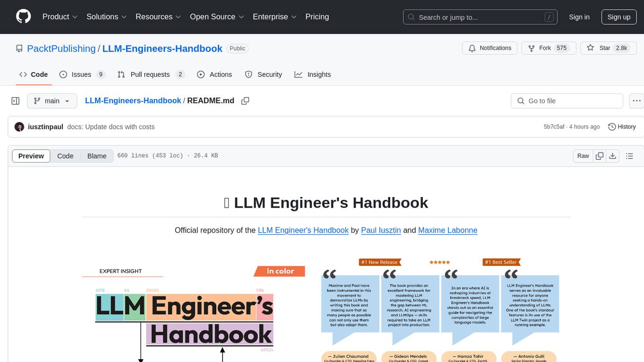Focus the Go to file field
Image resolution: width=644 pixels, height=362 pixels.
pyautogui.click(x=567, y=101)
